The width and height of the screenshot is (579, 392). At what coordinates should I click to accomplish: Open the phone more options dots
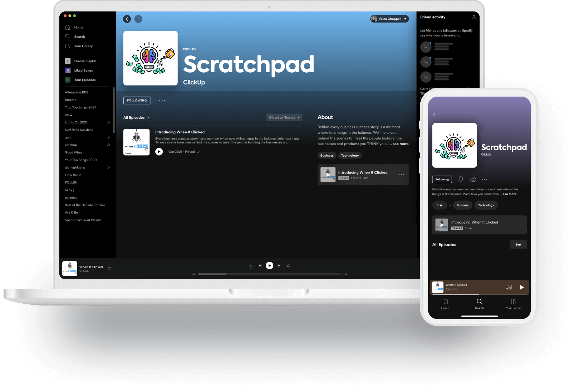pos(485,180)
